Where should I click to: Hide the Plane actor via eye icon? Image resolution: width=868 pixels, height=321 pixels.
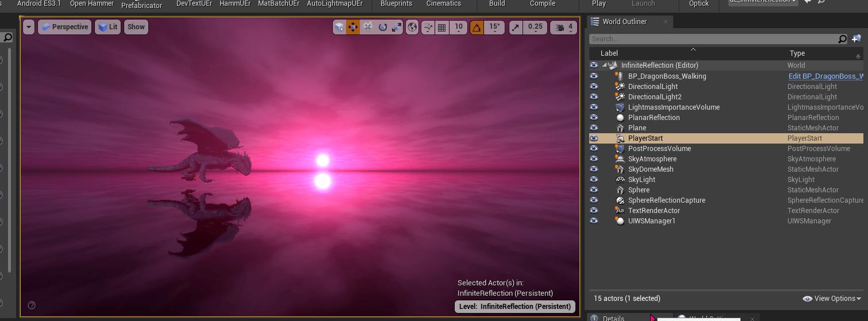pyautogui.click(x=594, y=128)
